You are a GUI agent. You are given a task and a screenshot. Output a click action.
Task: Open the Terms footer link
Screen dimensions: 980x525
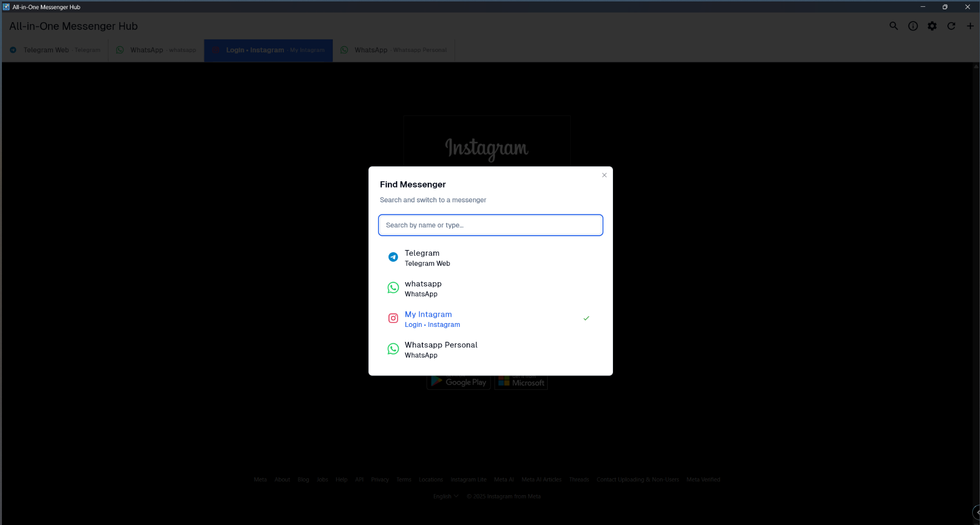click(404, 479)
